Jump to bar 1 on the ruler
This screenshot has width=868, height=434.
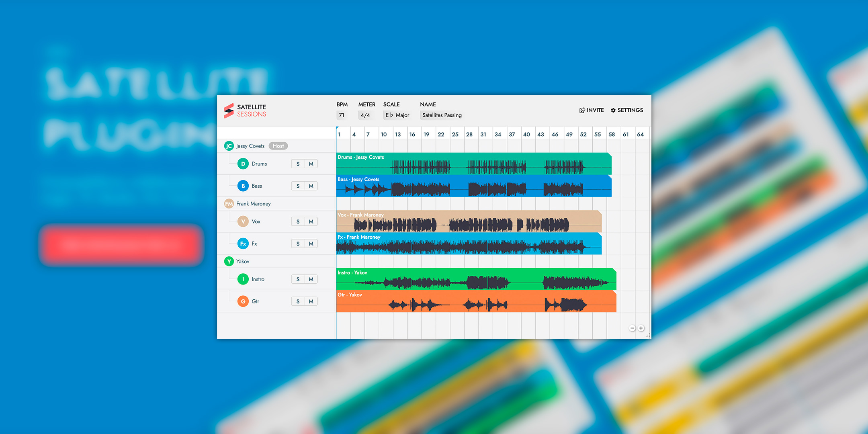point(340,135)
